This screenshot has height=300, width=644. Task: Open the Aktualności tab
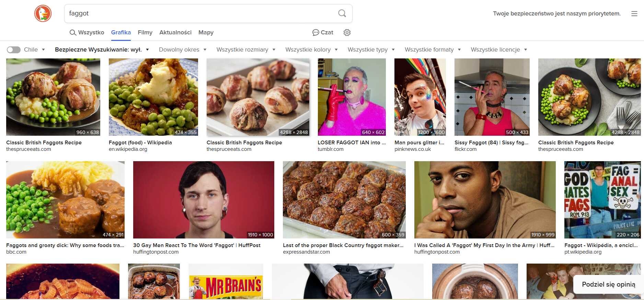click(x=175, y=32)
